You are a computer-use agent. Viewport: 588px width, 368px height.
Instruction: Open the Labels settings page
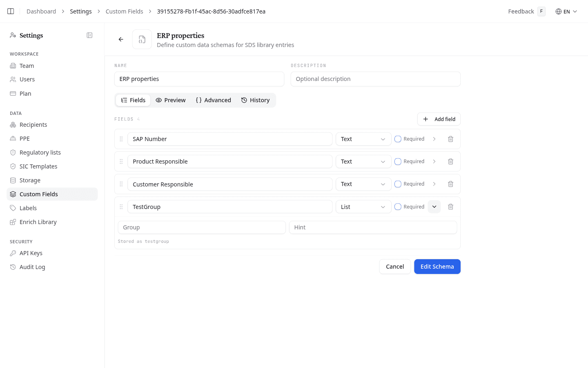tap(52, 208)
